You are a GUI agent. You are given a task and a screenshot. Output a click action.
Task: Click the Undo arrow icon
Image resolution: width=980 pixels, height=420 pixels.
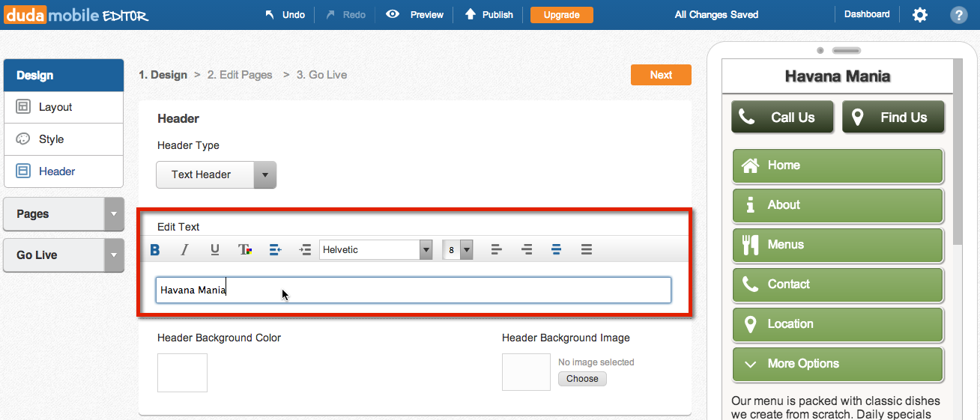tap(269, 14)
